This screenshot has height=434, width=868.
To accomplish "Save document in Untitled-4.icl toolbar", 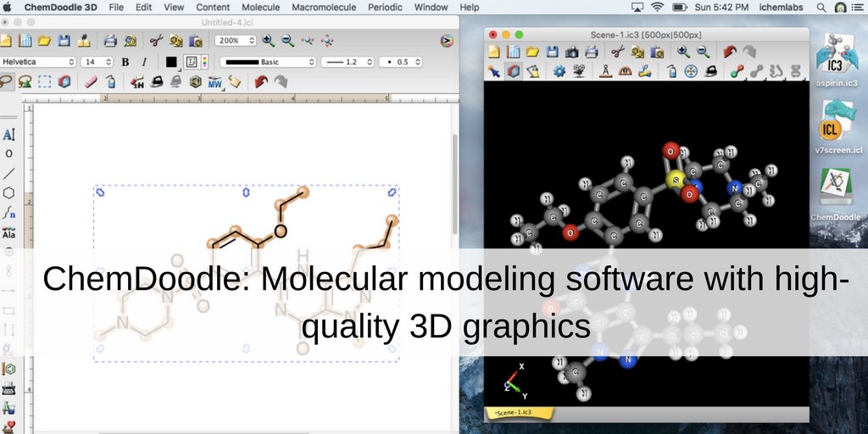I will [64, 41].
